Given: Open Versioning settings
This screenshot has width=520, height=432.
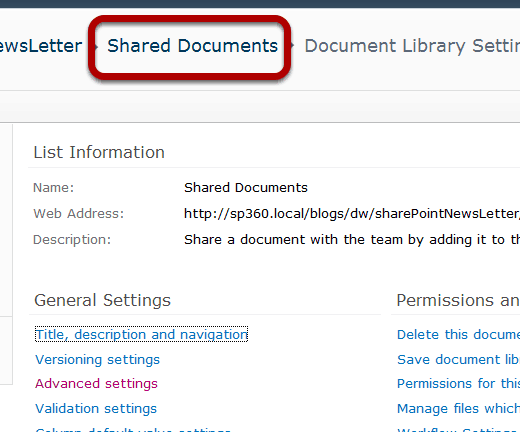Looking at the screenshot, I should [97, 359].
